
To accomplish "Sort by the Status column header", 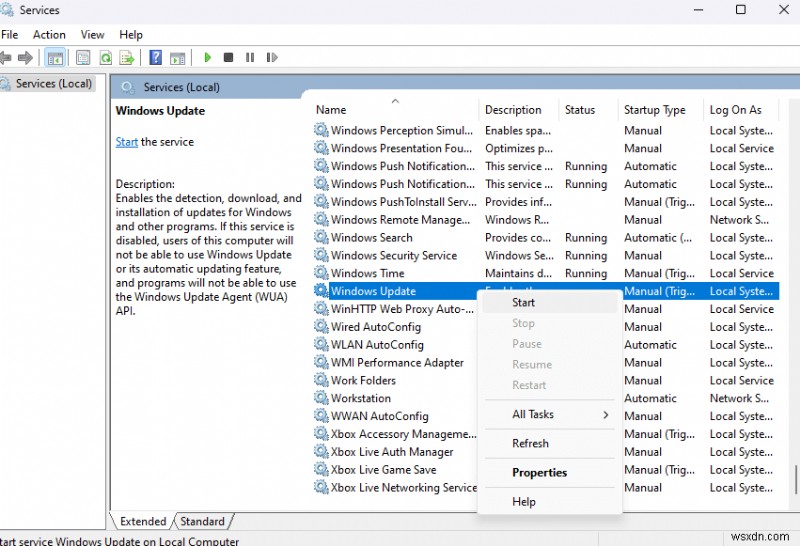I will pyautogui.click(x=588, y=110).
